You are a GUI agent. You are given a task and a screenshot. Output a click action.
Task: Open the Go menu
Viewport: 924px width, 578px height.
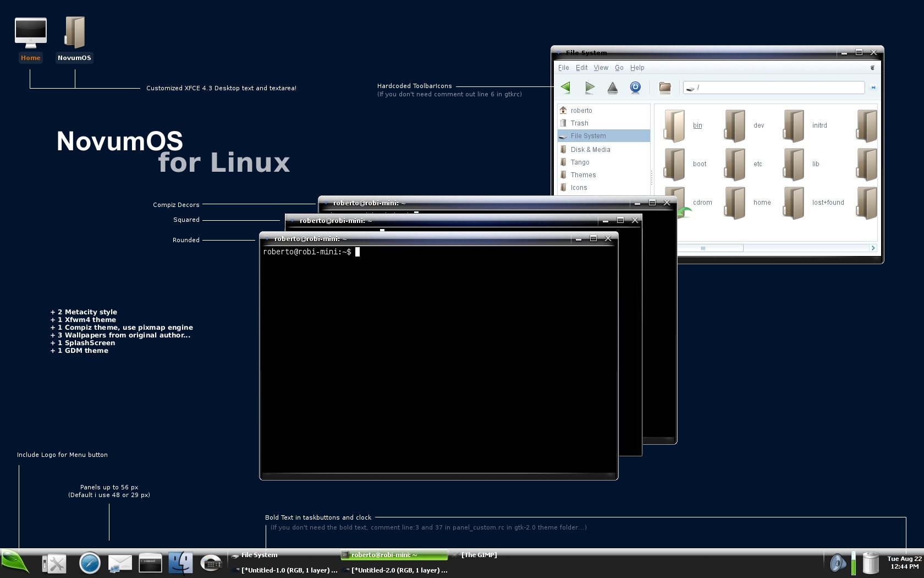pos(619,68)
